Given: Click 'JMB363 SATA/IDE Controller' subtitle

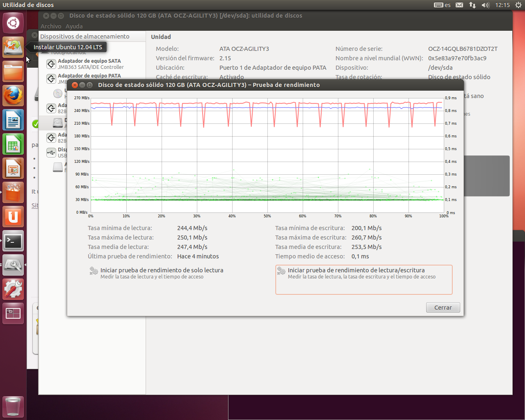Looking at the screenshot, I should point(91,67).
